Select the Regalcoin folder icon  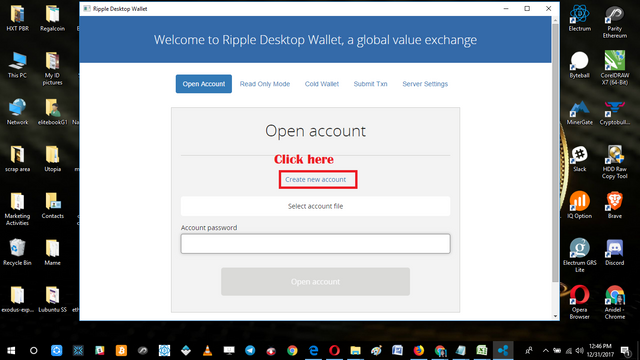coord(52,18)
